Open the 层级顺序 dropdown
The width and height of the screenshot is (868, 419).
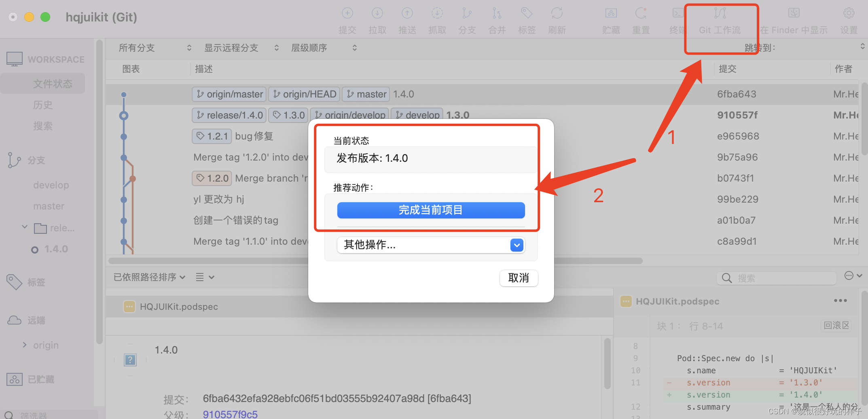pyautogui.click(x=324, y=48)
